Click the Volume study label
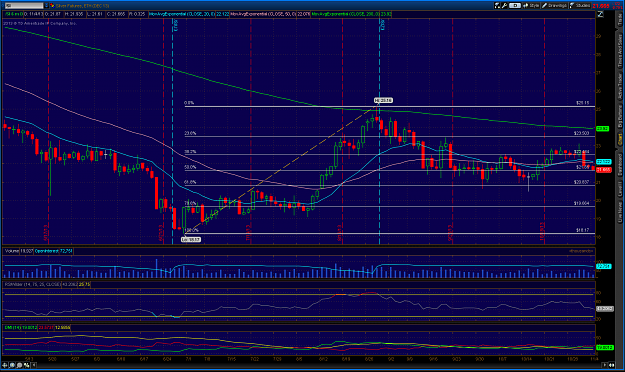This screenshot has height=372, width=625. coord(12,251)
